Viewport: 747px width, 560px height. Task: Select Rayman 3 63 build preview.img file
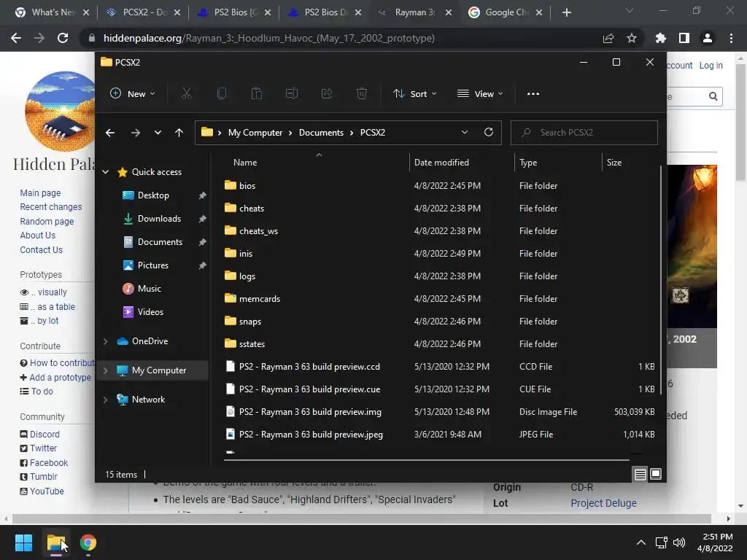[309, 412]
